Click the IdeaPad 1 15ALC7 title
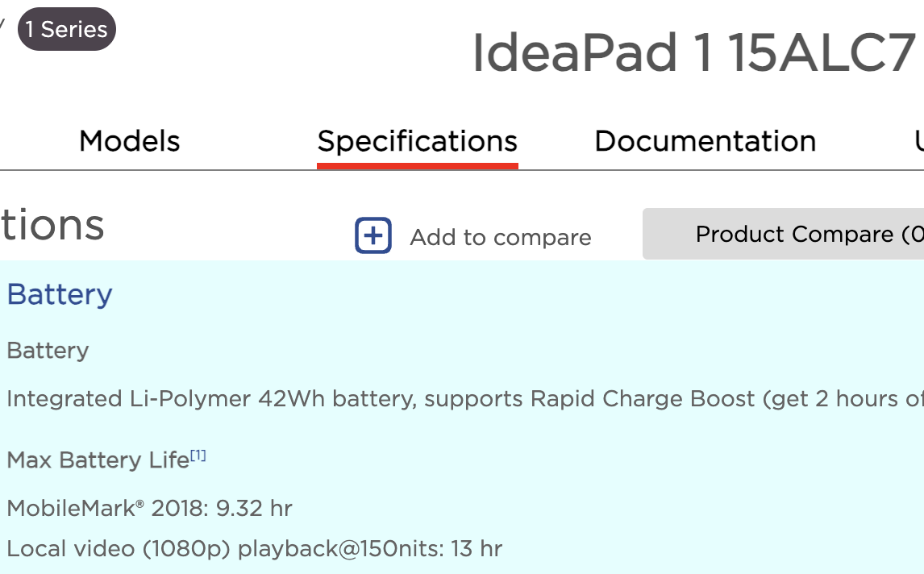Image resolution: width=924 pixels, height=574 pixels. point(693,53)
